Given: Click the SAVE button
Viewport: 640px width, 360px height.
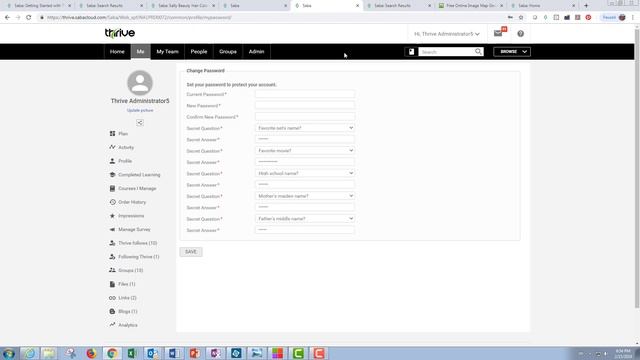Looking at the screenshot, I should (191, 252).
